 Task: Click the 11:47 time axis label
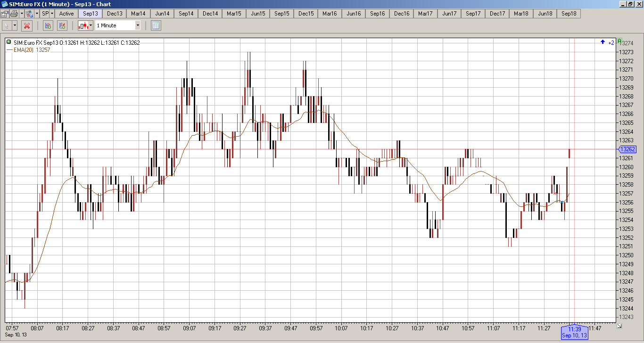[x=595, y=328]
